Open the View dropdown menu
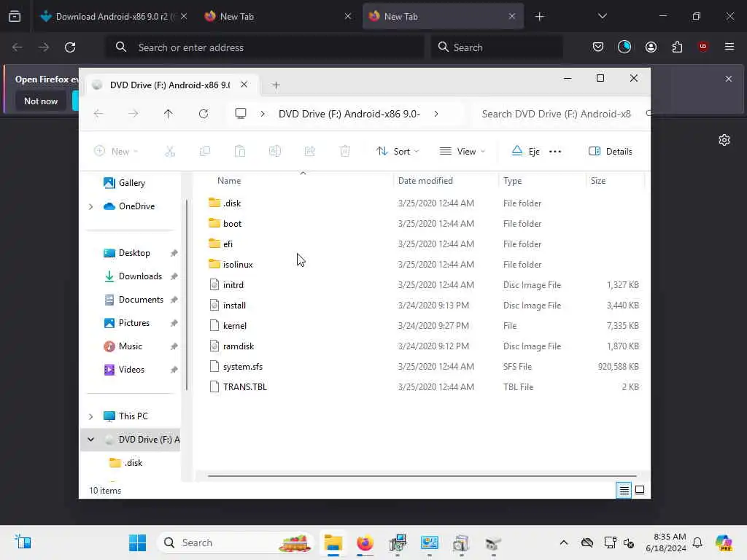The width and height of the screenshot is (747, 560). click(x=462, y=152)
